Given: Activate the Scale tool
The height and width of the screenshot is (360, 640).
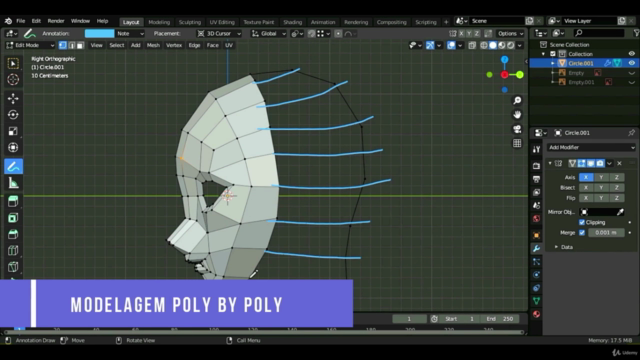Looking at the screenshot, I should [13, 131].
